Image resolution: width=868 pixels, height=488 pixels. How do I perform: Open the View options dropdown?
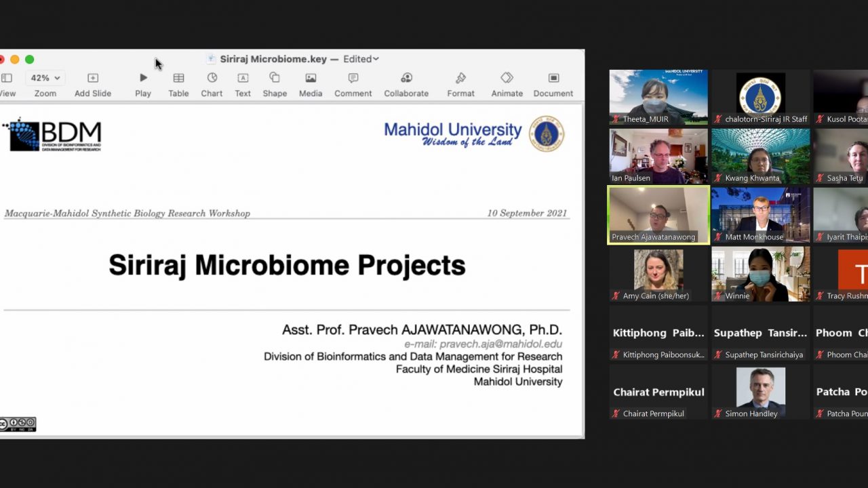[7, 79]
